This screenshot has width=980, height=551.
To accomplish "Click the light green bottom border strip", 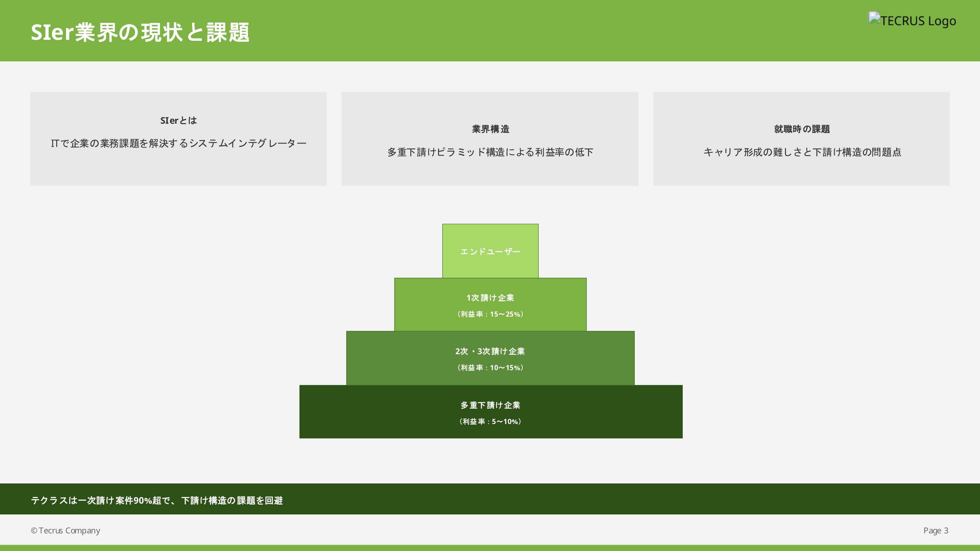I will point(490,548).
